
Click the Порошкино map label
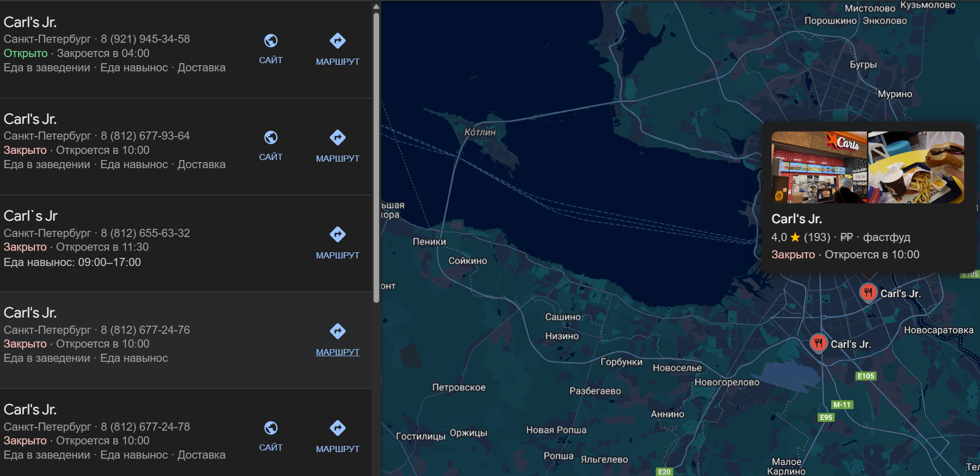[x=831, y=21]
